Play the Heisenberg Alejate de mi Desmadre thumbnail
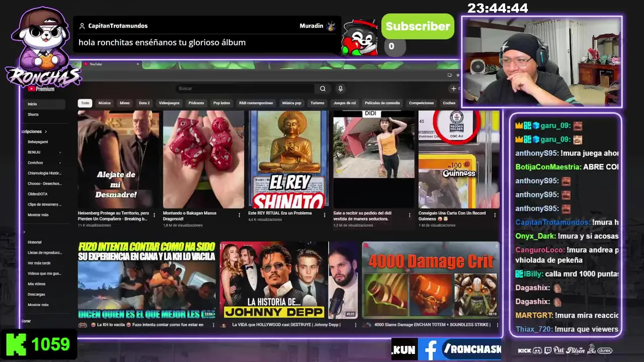The height and width of the screenshot is (362, 644). point(118,159)
